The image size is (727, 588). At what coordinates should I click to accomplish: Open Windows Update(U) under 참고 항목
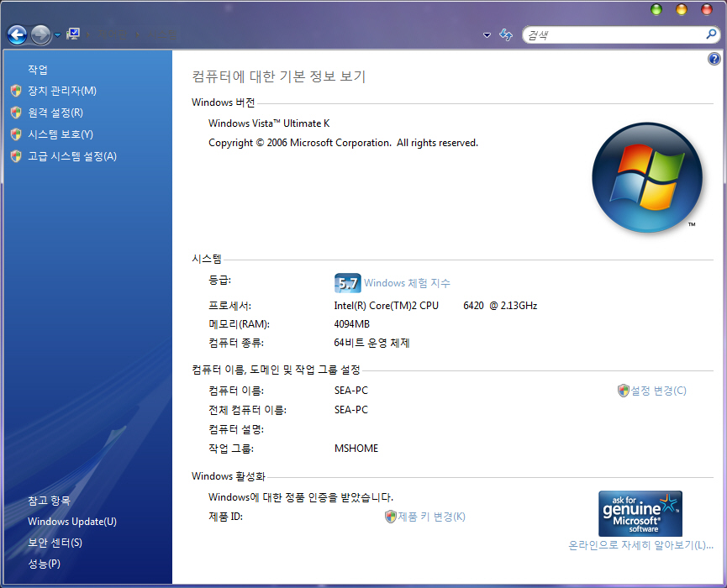point(72,522)
